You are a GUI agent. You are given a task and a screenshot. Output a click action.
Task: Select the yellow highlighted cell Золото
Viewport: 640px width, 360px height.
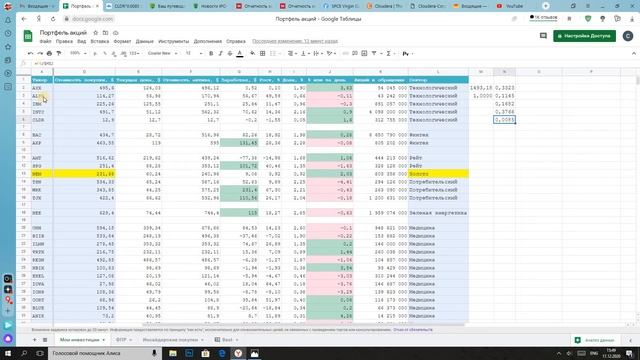coord(438,174)
